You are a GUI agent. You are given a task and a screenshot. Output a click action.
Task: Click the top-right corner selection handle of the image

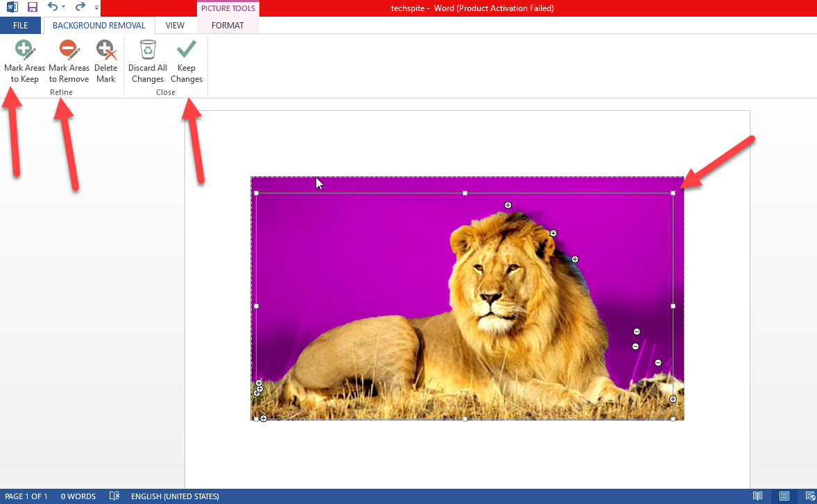(673, 193)
